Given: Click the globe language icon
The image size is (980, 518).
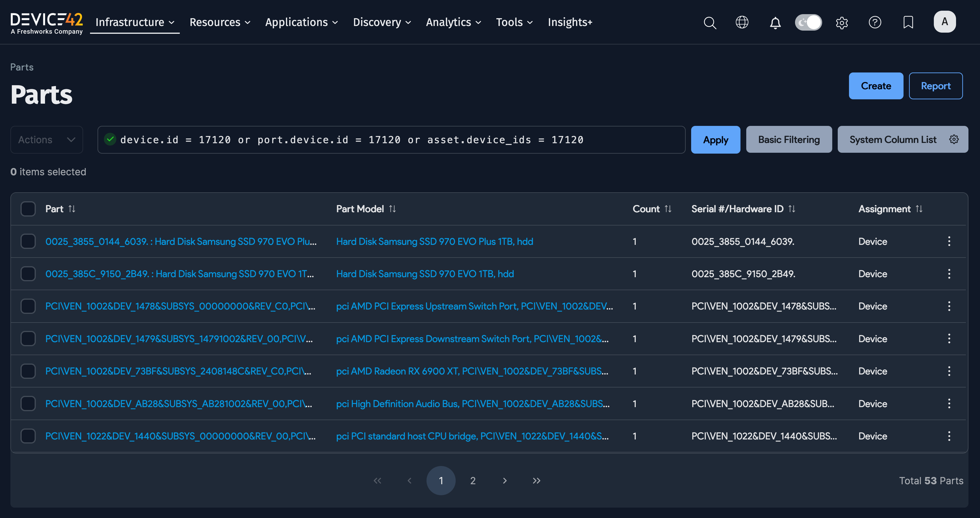Looking at the screenshot, I should pos(742,23).
